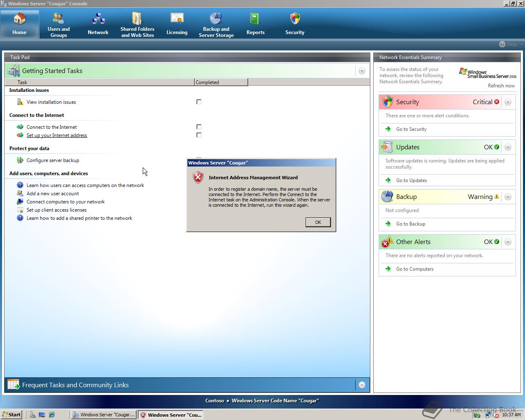Click the Set up client access licenses icon

[x=20, y=210]
